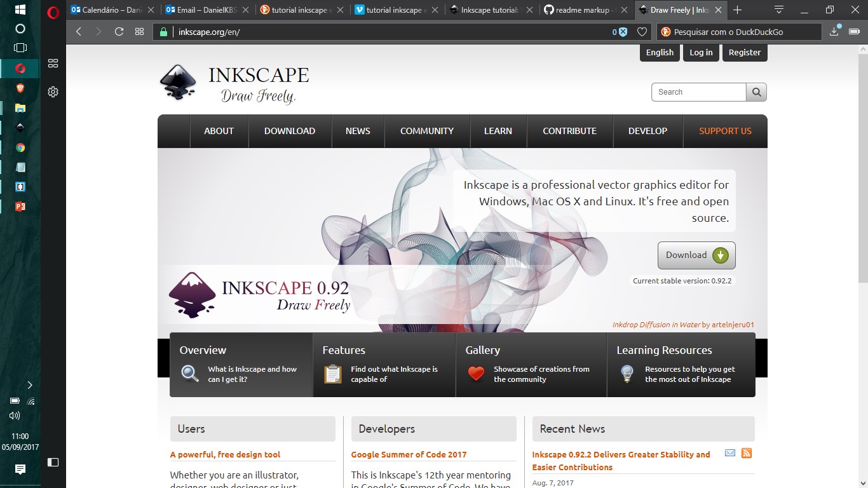This screenshot has height=488, width=868.
Task: Click the address bar URL inkscape.org/en/
Action: point(208,32)
